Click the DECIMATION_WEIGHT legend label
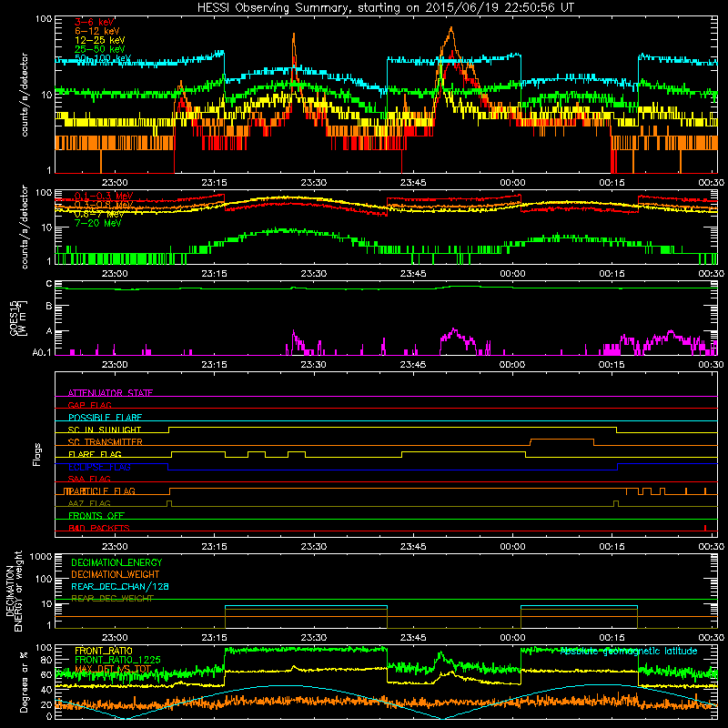 pyautogui.click(x=116, y=574)
